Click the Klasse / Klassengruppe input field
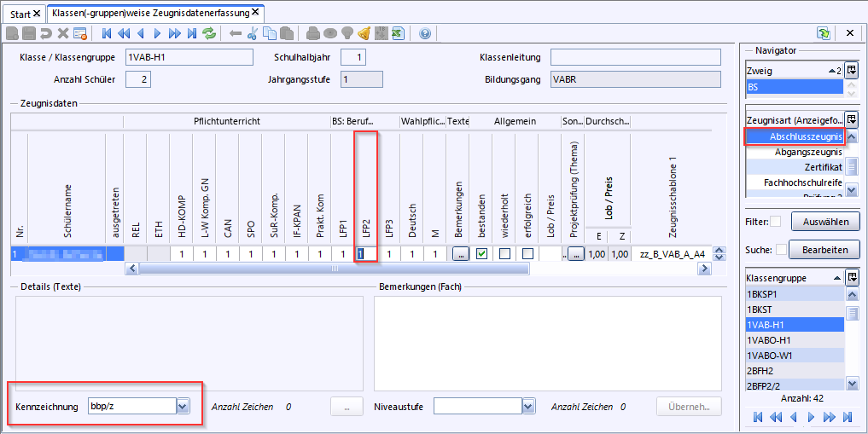 point(189,57)
